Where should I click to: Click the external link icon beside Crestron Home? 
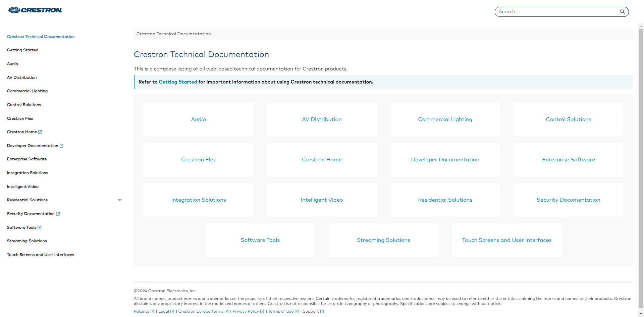[x=40, y=132]
